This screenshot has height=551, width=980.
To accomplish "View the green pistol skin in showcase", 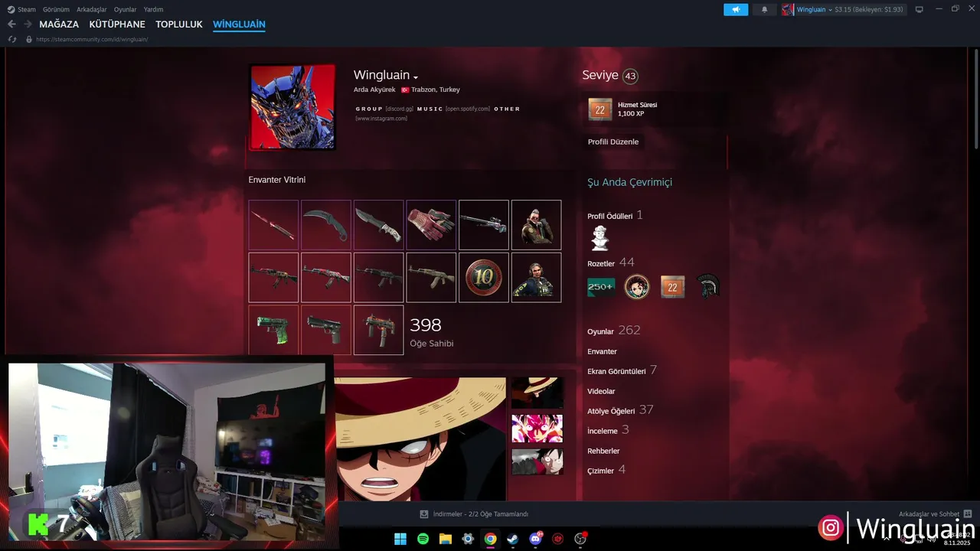I will pos(273,330).
